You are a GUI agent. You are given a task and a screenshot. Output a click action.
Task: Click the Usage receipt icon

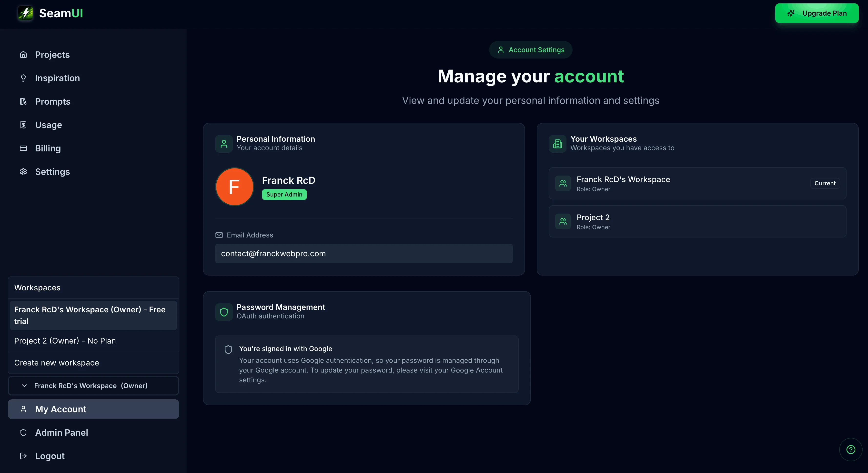coord(23,125)
